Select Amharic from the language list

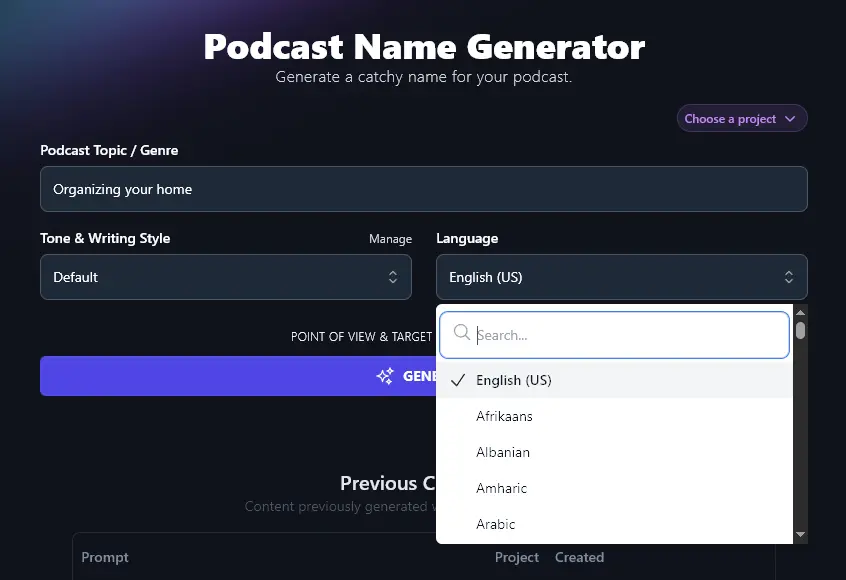pyautogui.click(x=501, y=488)
